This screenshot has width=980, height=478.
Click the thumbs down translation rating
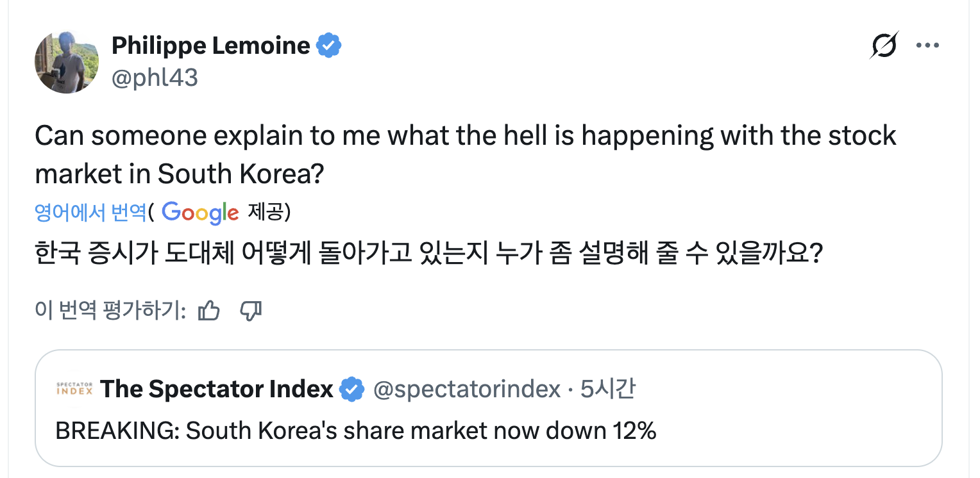(x=250, y=311)
